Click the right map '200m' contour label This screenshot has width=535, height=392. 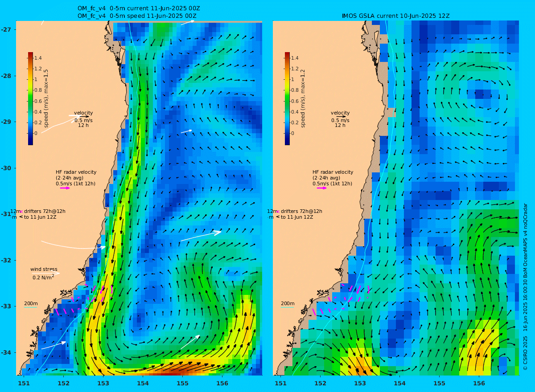coord(288,303)
